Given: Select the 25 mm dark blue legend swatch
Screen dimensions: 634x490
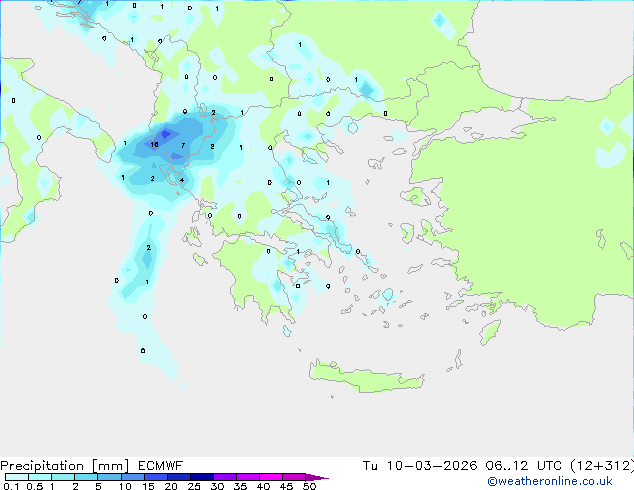Looking at the screenshot, I should click(202, 477).
